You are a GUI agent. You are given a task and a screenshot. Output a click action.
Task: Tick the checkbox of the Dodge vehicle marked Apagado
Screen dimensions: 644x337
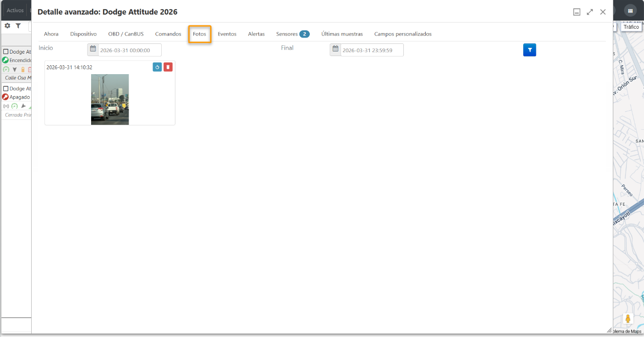tap(6, 89)
